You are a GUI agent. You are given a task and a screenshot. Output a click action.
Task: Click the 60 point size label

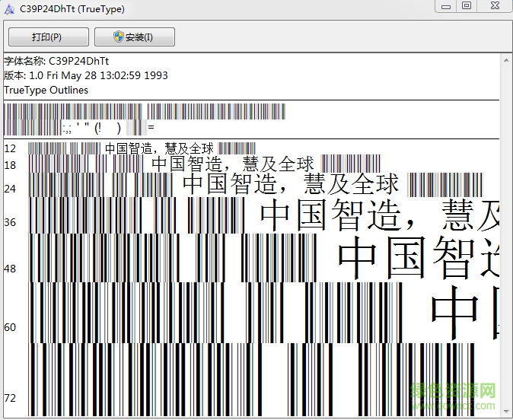click(x=10, y=327)
